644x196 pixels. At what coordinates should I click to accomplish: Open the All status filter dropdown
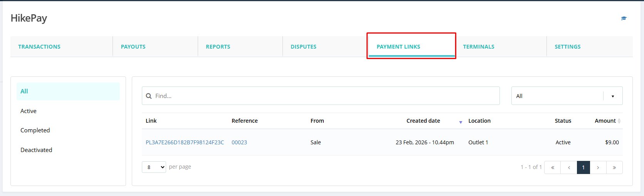pyautogui.click(x=567, y=96)
